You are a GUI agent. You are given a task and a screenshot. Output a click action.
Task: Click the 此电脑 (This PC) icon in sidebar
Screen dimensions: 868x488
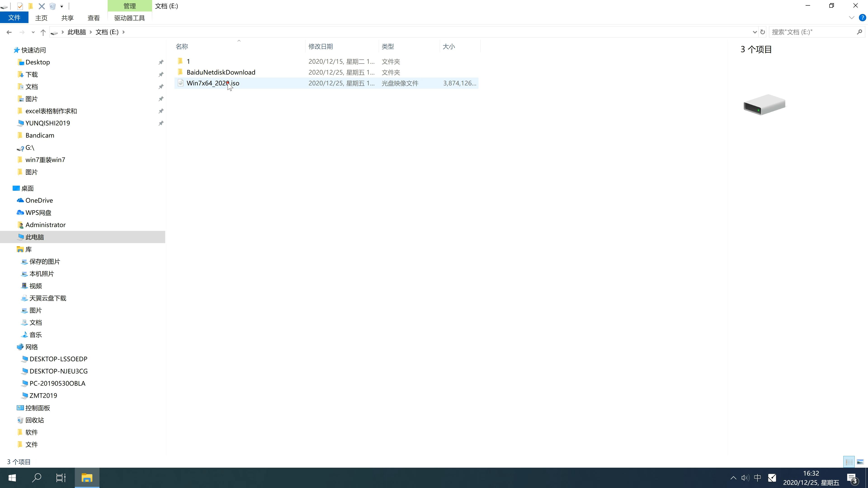34,237
